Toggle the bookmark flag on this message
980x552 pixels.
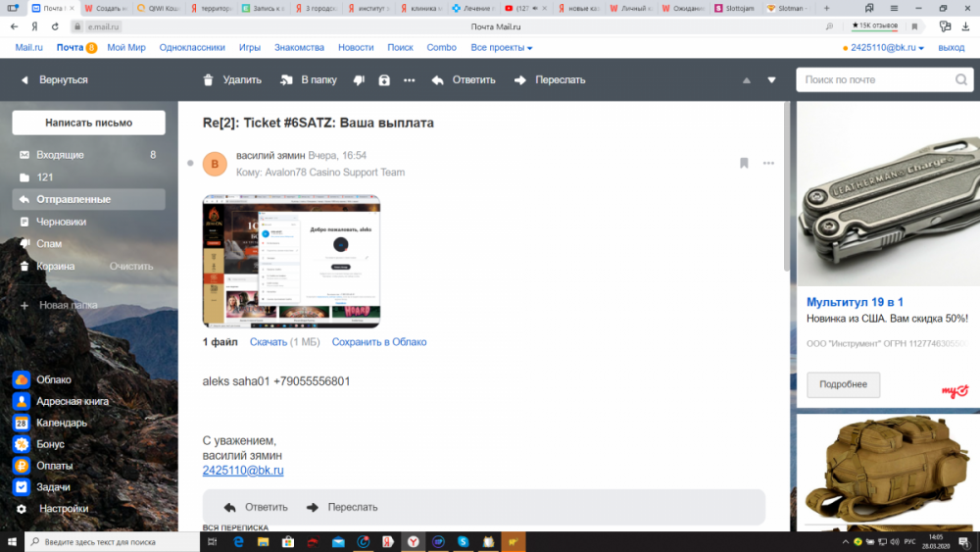[744, 163]
